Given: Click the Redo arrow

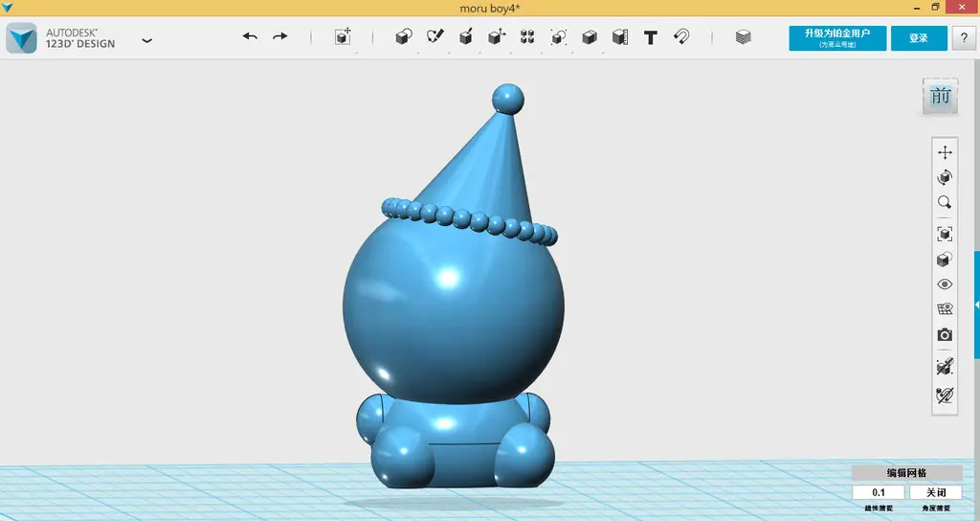Looking at the screenshot, I should 280,37.
